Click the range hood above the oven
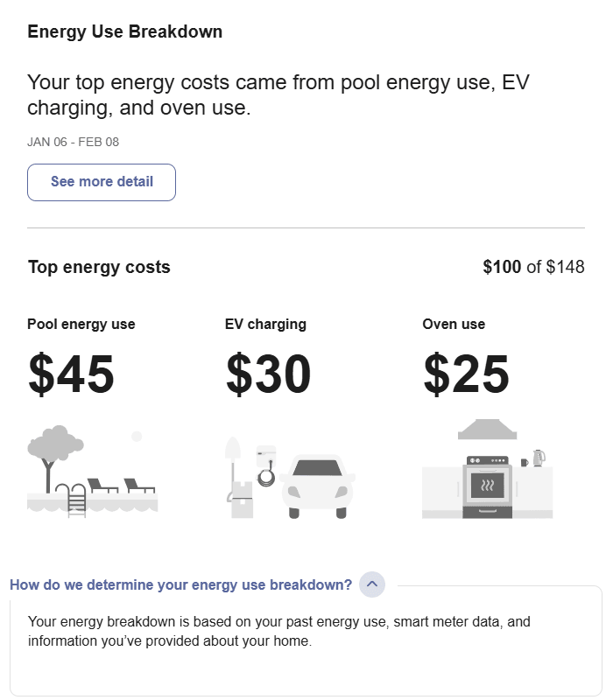This screenshot has width=606, height=700. pyautogui.click(x=486, y=429)
